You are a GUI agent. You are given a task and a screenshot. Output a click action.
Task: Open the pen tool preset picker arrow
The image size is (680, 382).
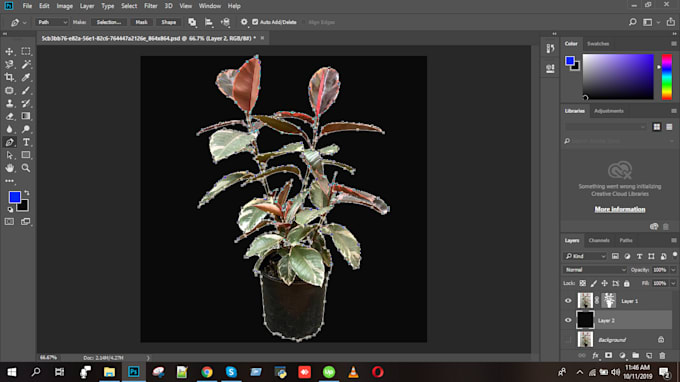(x=24, y=23)
